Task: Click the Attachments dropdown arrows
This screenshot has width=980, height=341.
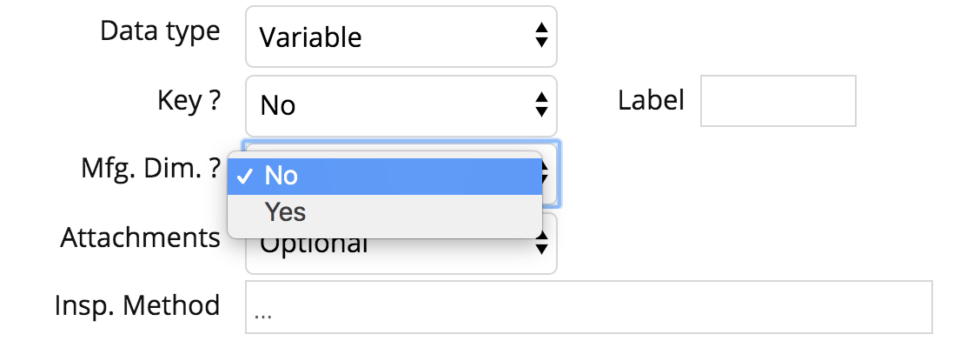Action: point(541,243)
